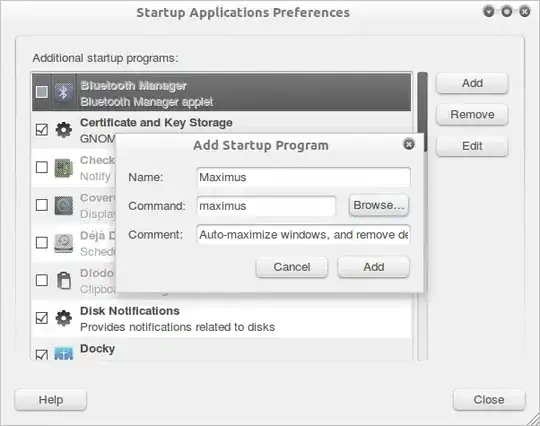This screenshot has width=540, height=426.
Task: Click the Browse... button for command
Action: point(378,206)
